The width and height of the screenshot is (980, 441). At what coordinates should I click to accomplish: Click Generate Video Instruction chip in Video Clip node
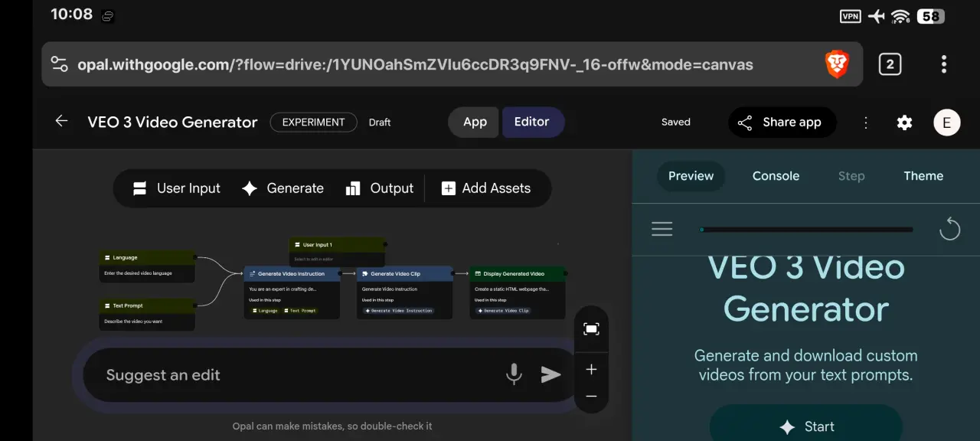pos(398,311)
